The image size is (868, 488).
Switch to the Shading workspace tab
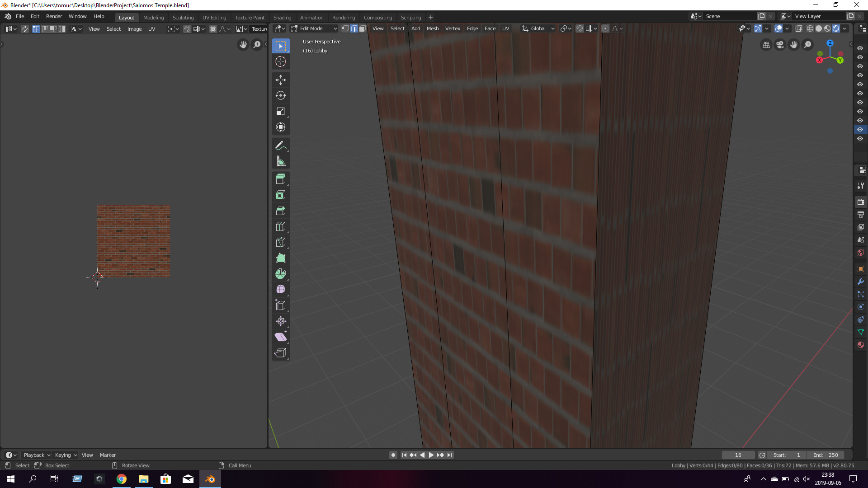[x=282, y=18]
